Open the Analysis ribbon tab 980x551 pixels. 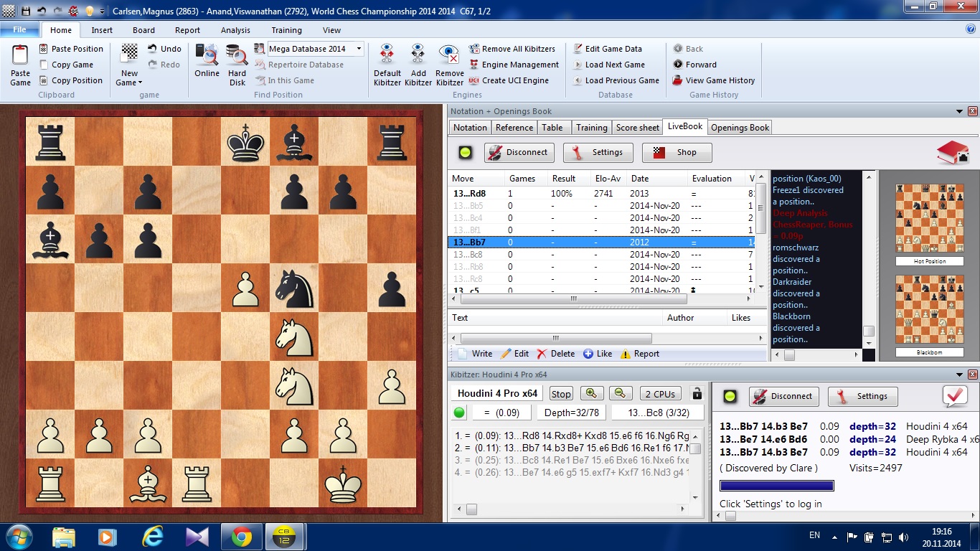pos(235,30)
